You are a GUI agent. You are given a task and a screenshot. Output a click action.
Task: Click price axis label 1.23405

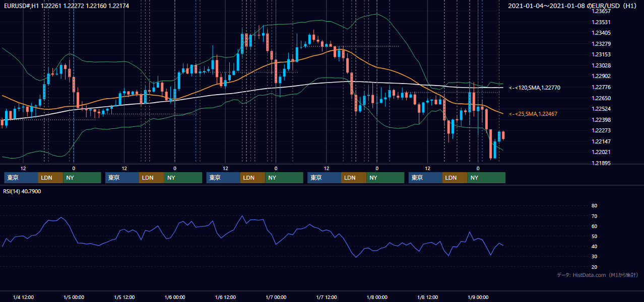(x=601, y=33)
